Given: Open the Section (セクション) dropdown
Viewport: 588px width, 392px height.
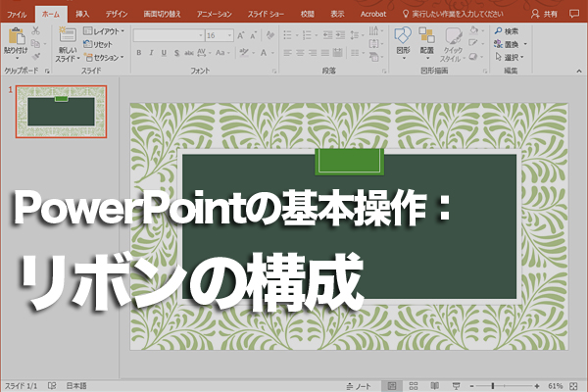Looking at the screenshot, I should click(104, 58).
